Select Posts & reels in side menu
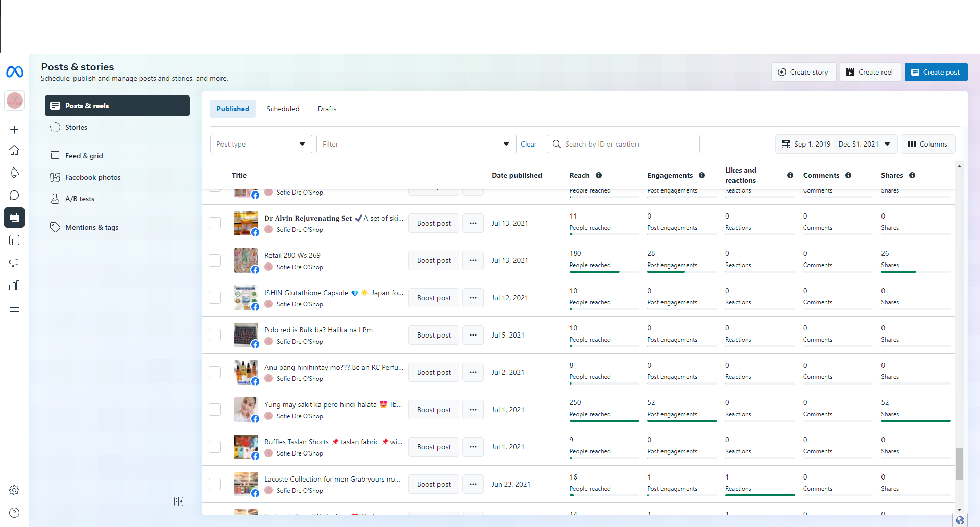This screenshot has width=980, height=527. coord(117,106)
